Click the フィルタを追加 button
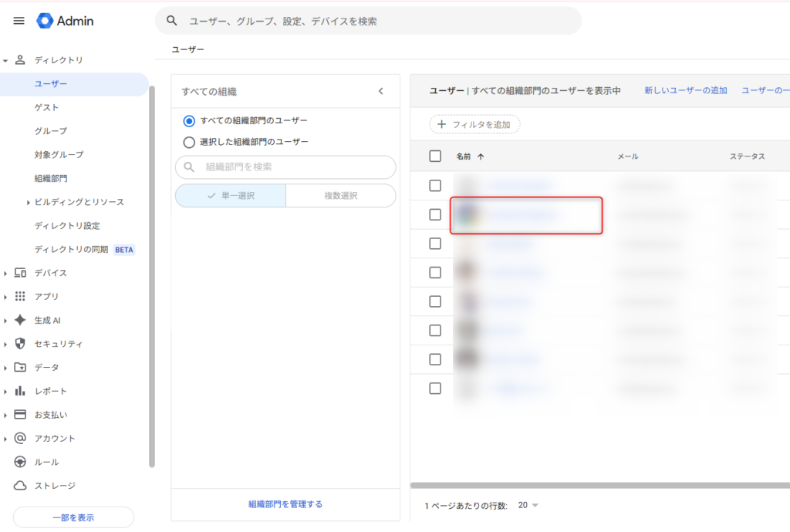This screenshot has height=532, width=790. [474, 124]
